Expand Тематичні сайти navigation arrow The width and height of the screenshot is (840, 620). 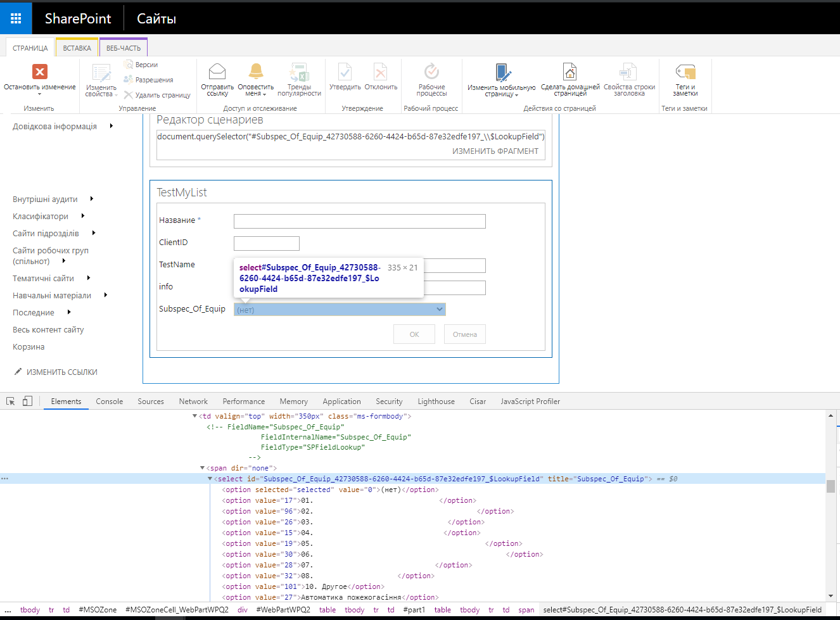(x=89, y=278)
